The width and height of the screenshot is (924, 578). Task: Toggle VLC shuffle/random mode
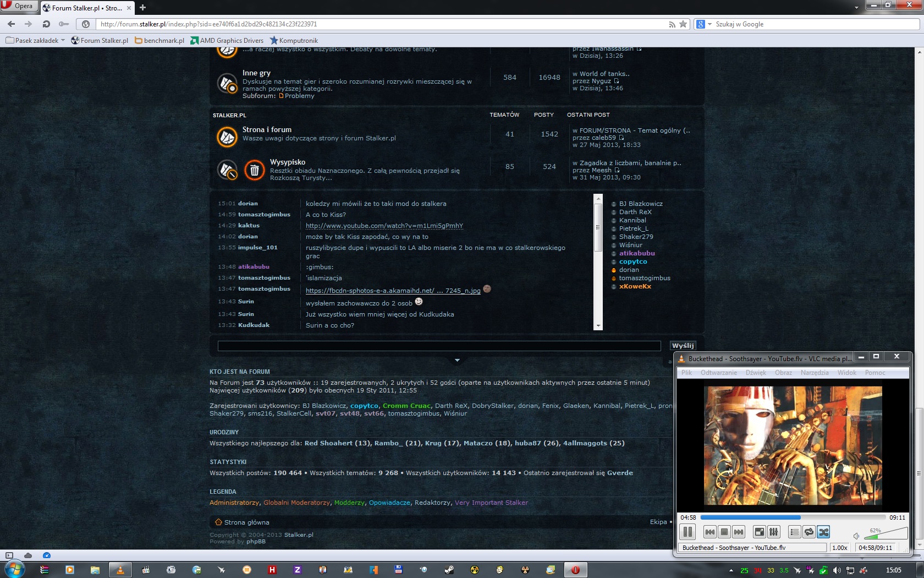click(823, 532)
